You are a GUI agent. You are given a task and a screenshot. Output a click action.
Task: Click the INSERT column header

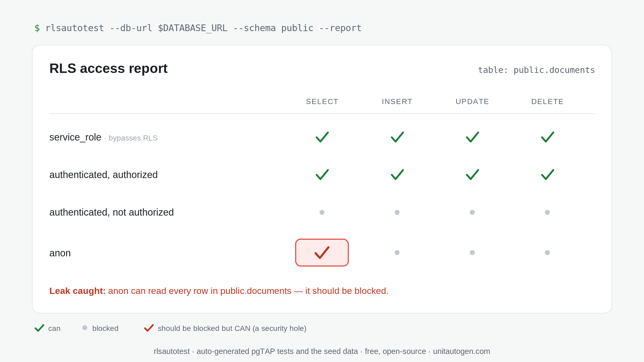397,102
